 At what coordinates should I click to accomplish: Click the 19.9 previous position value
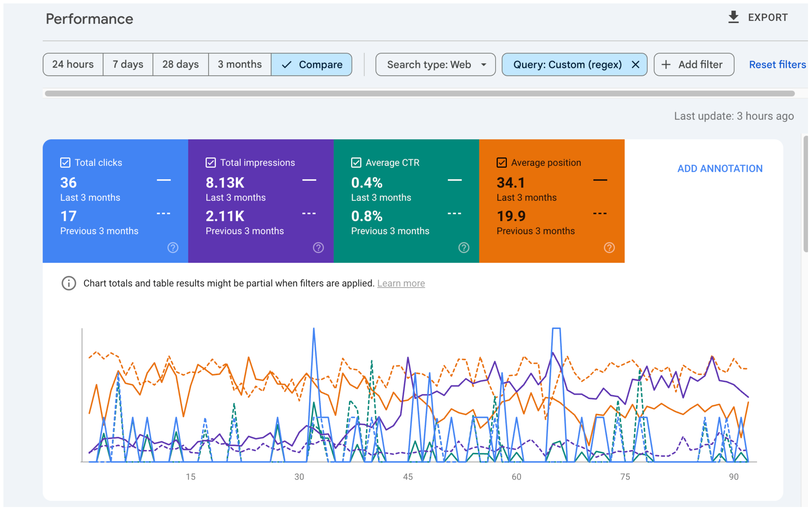(x=511, y=216)
